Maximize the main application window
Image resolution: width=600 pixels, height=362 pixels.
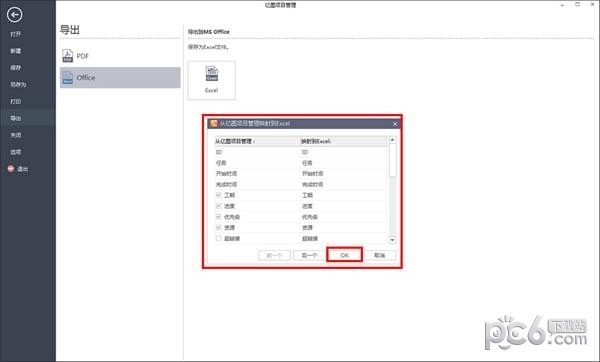[x=577, y=4]
